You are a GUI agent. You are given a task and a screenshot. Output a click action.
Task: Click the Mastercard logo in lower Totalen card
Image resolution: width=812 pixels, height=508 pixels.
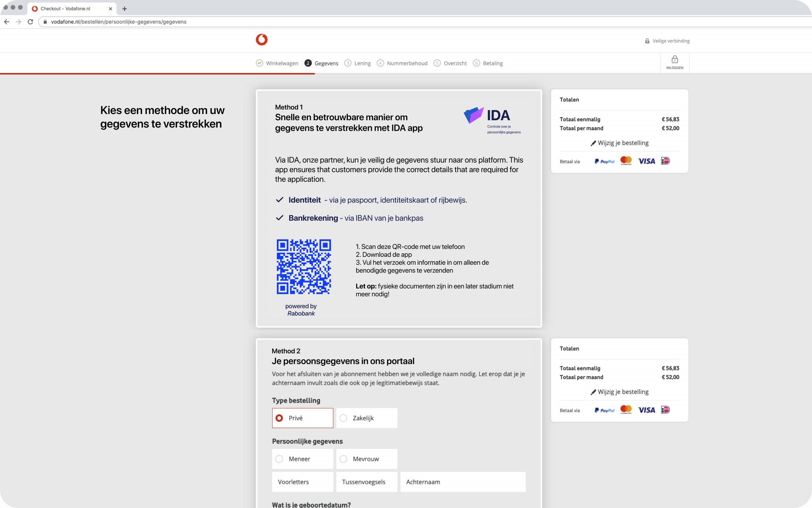click(x=626, y=410)
